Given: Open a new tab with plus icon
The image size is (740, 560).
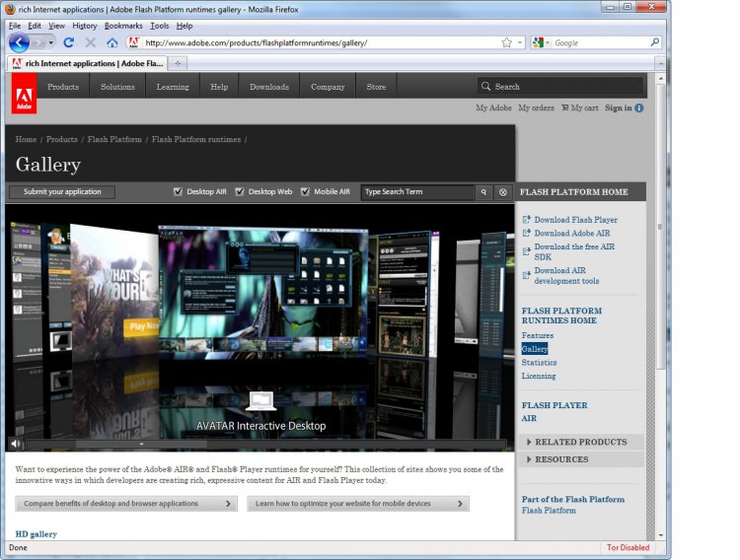Looking at the screenshot, I should coord(178,63).
